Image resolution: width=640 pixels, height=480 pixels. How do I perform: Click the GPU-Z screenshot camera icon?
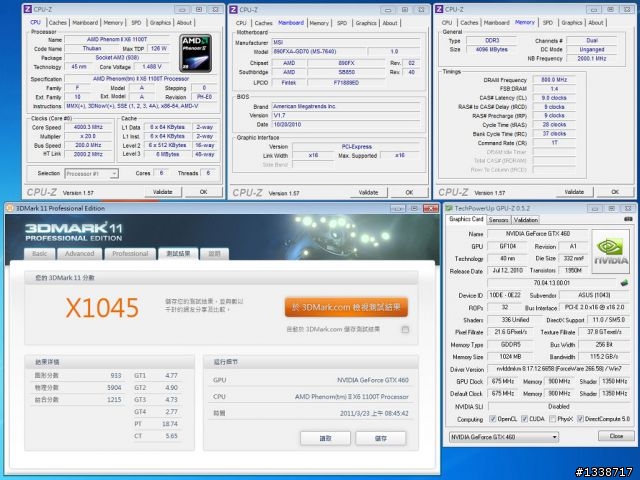point(628,219)
